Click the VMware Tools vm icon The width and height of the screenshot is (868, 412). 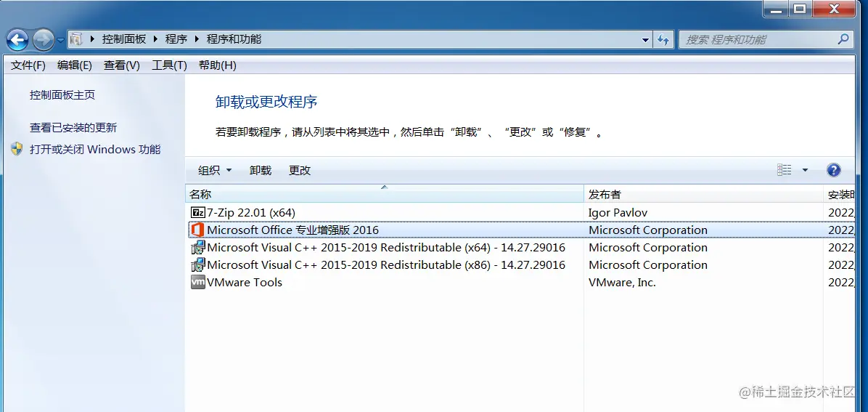(x=197, y=282)
